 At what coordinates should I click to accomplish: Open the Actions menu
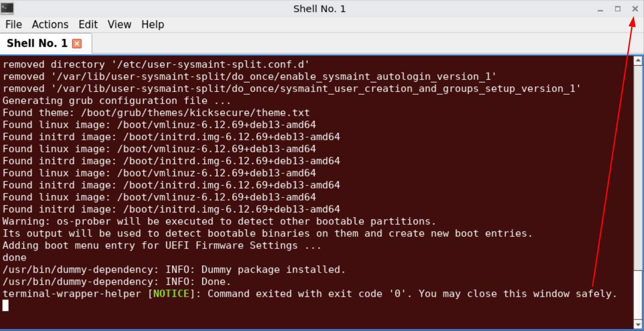tap(50, 25)
